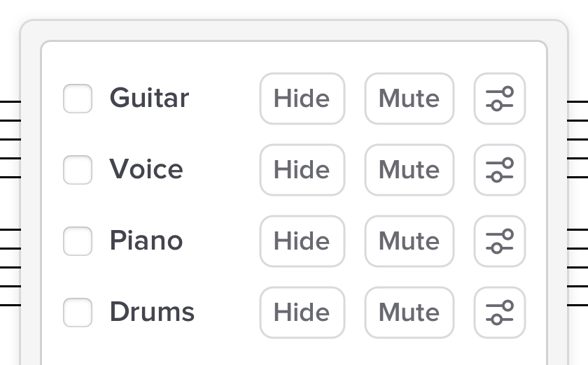Open mixer settings for the Piano track
Image resolution: width=588 pixels, height=365 pixels.
tap(500, 241)
